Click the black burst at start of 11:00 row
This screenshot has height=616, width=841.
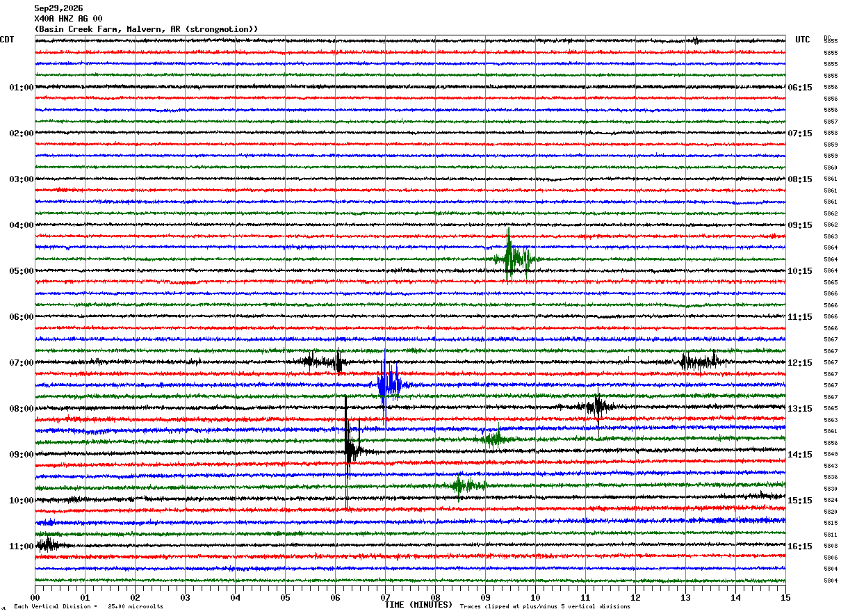pyautogui.click(x=49, y=544)
